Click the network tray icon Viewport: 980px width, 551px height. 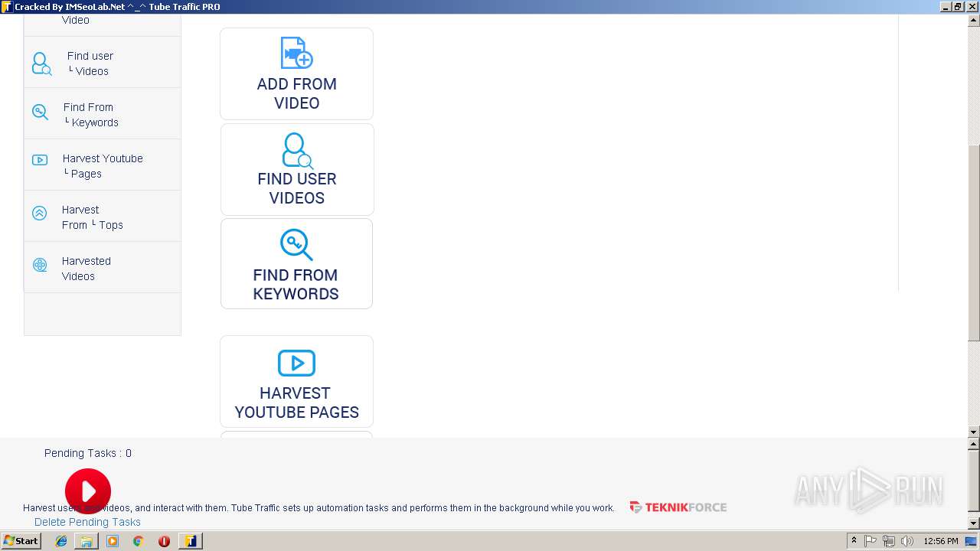point(889,541)
